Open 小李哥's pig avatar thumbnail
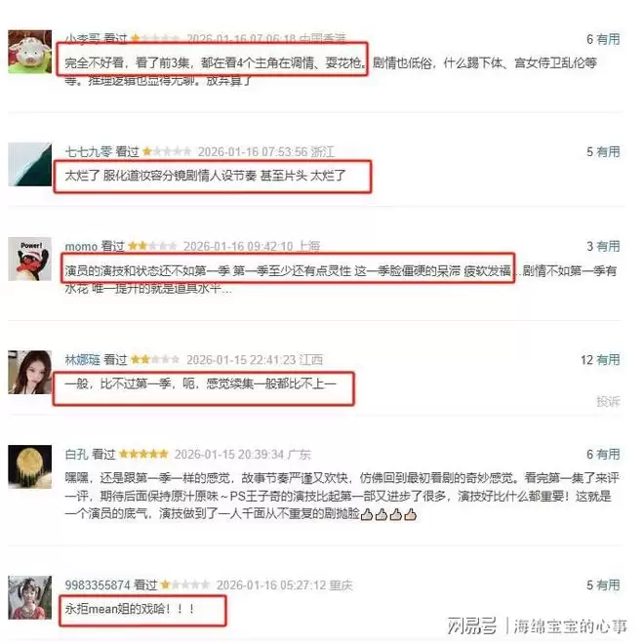644x644 pixels. 30,52
